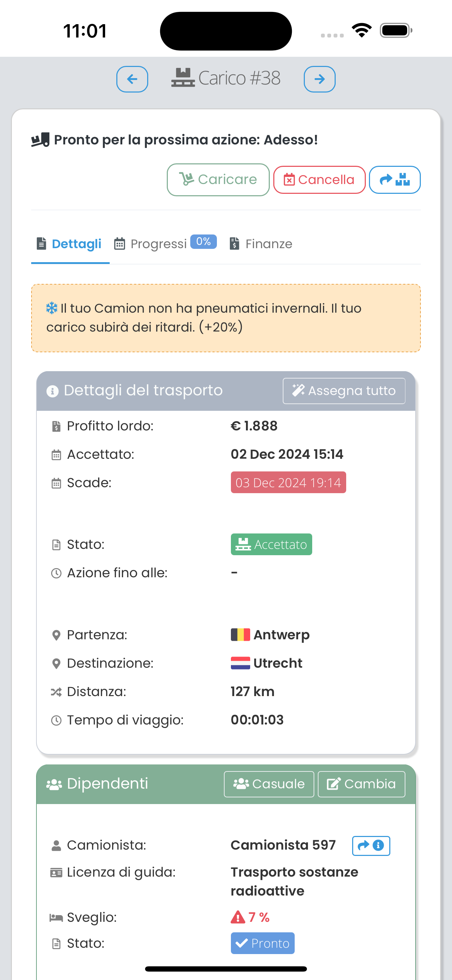Click Assegna tutto button
The width and height of the screenshot is (452, 980).
pyautogui.click(x=344, y=391)
